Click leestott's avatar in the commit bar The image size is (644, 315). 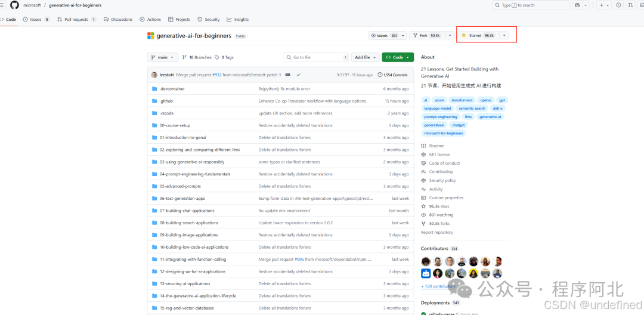154,75
